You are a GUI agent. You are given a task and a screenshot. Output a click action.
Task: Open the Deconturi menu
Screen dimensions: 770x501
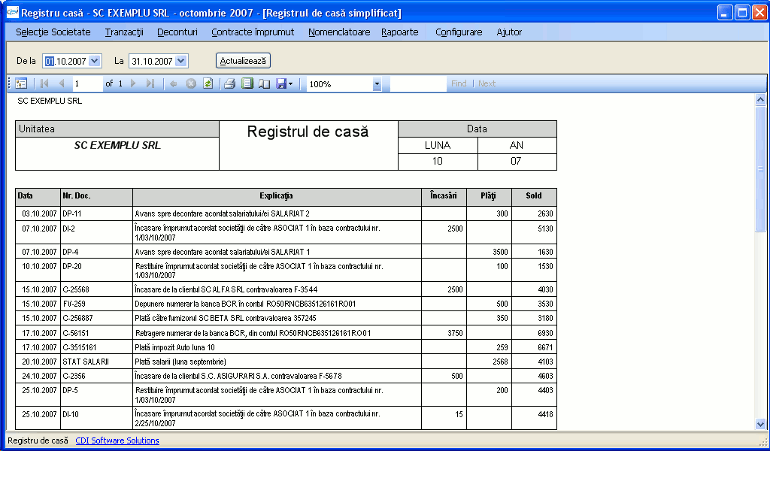click(x=177, y=32)
